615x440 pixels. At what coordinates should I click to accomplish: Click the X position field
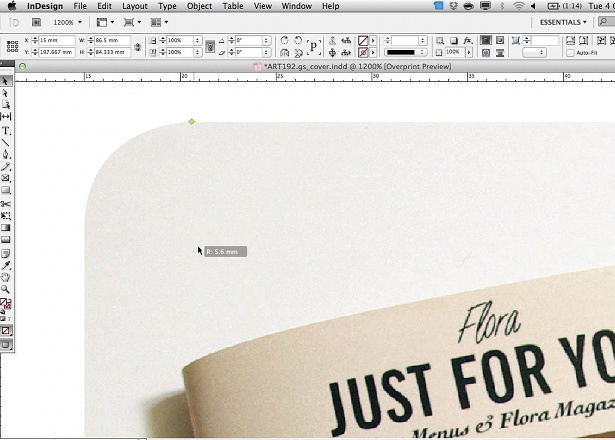tap(57, 40)
